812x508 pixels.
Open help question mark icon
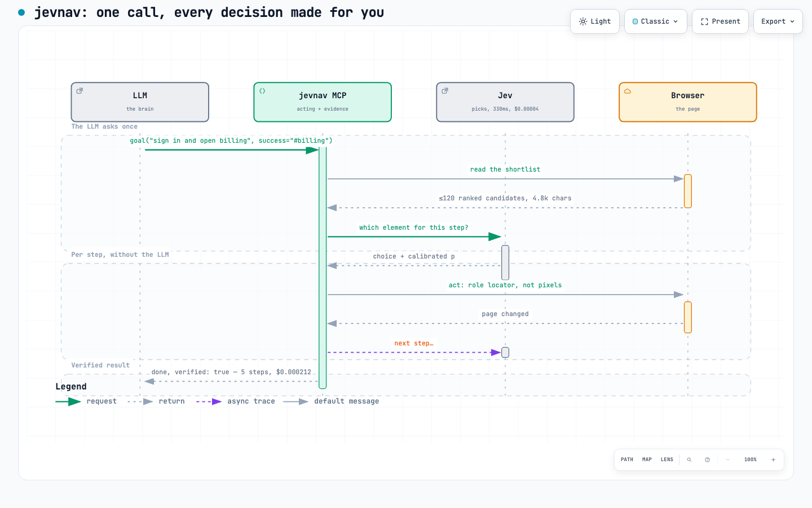tap(707, 459)
